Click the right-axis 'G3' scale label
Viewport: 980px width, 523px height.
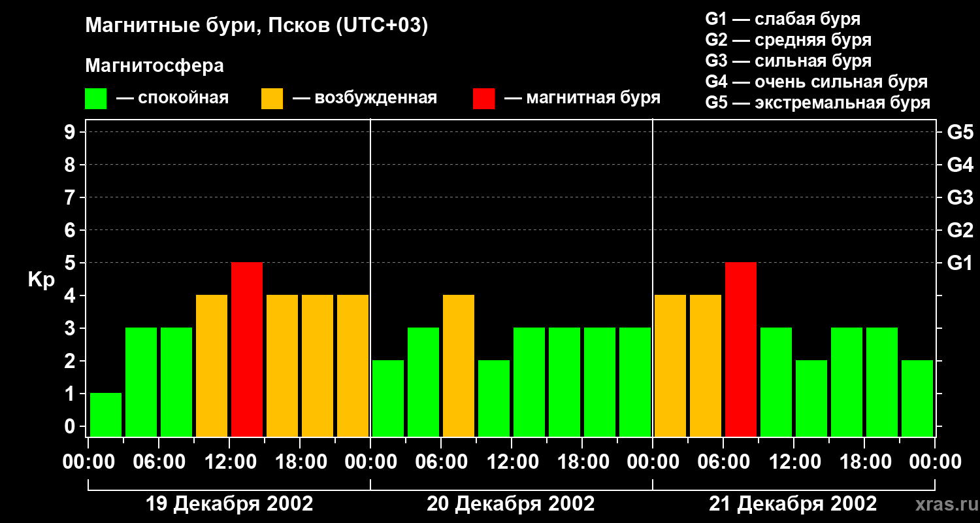960,197
